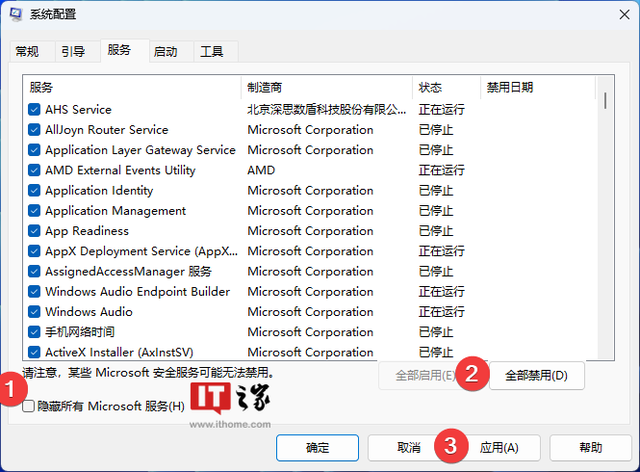The height and width of the screenshot is (472, 640).
Task: Uncheck the Application Identity checkbox
Action: tap(34, 190)
